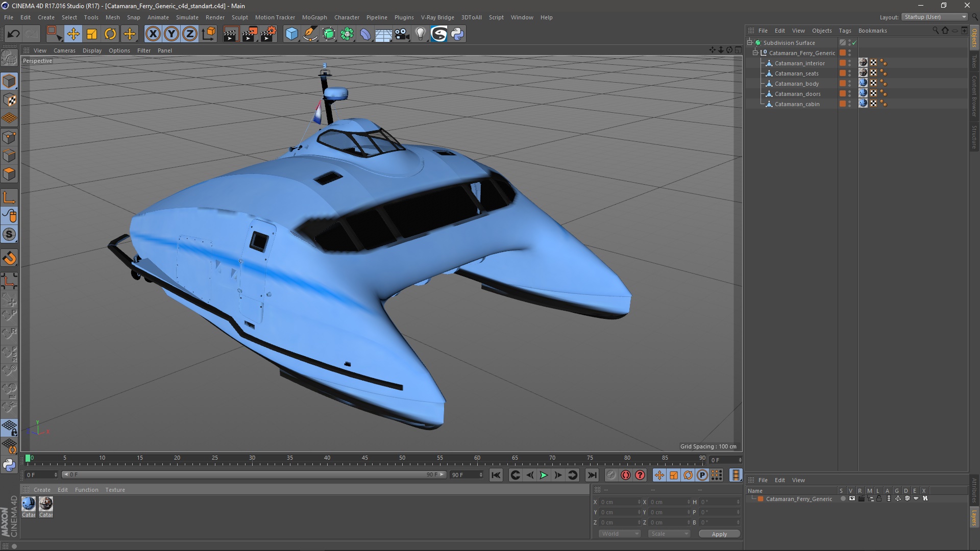This screenshot has width=980, height=551.
Task: Enable Polygons mode
Action: 9,174
